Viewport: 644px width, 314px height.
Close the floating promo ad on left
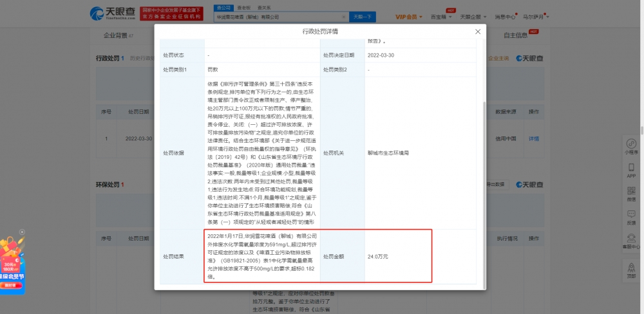[22, 232]
